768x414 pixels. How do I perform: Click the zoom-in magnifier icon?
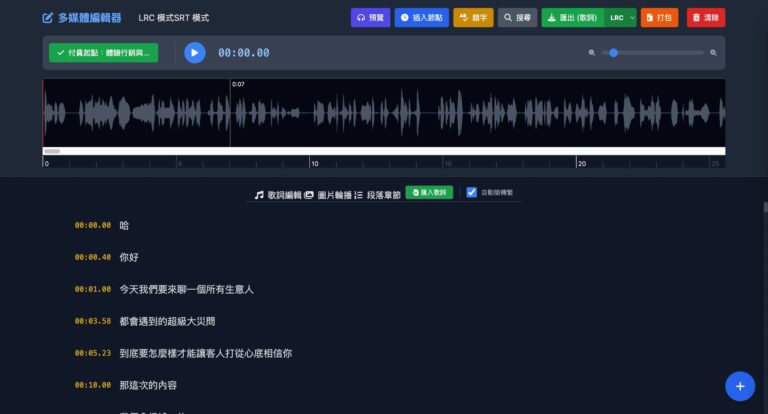tap(713, 52)
